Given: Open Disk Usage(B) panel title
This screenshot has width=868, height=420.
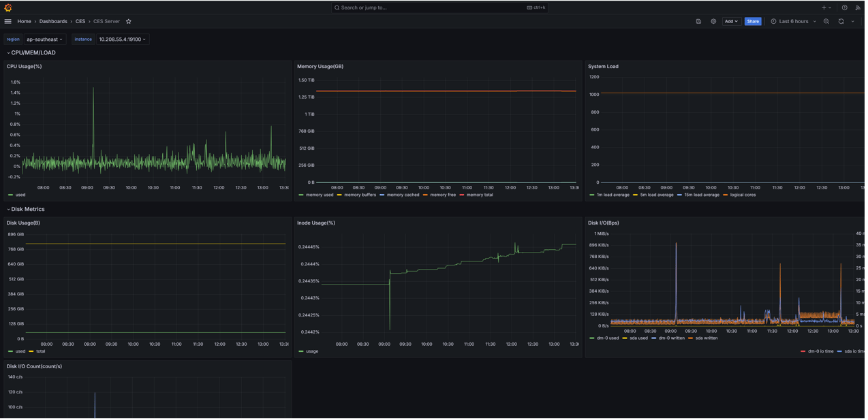Looking at the screenshot, I should click(x=23, y=223).
